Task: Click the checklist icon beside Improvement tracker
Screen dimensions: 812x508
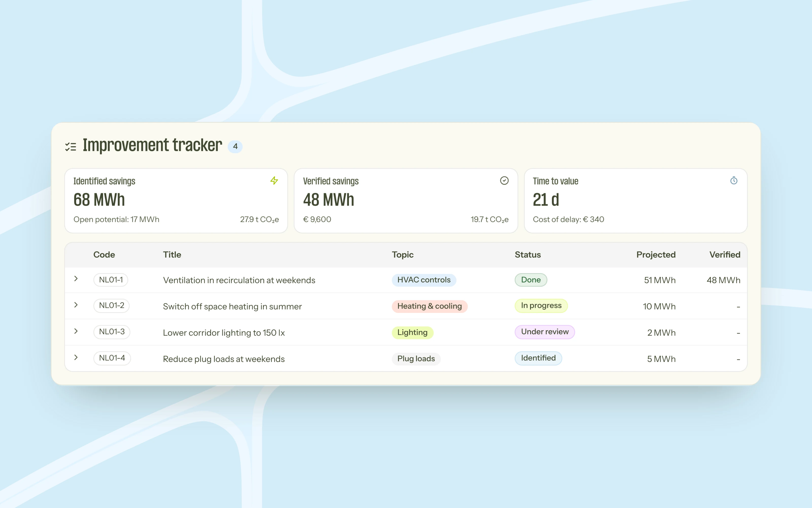Action: coord(71,147)
